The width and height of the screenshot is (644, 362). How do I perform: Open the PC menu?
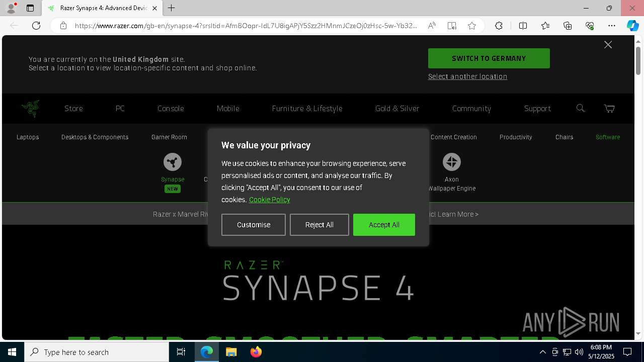(120, 109)
